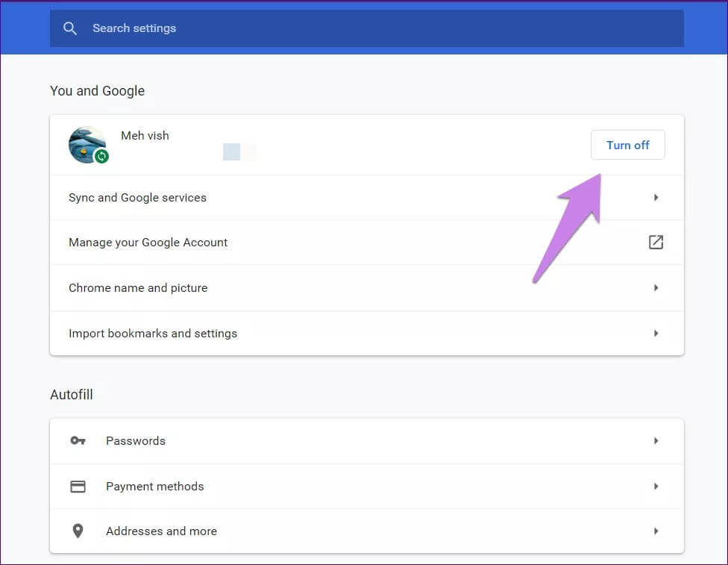The image size is (728, 565).
Task: Expand the Payment methods arrow
Action: tap(656, 487)
